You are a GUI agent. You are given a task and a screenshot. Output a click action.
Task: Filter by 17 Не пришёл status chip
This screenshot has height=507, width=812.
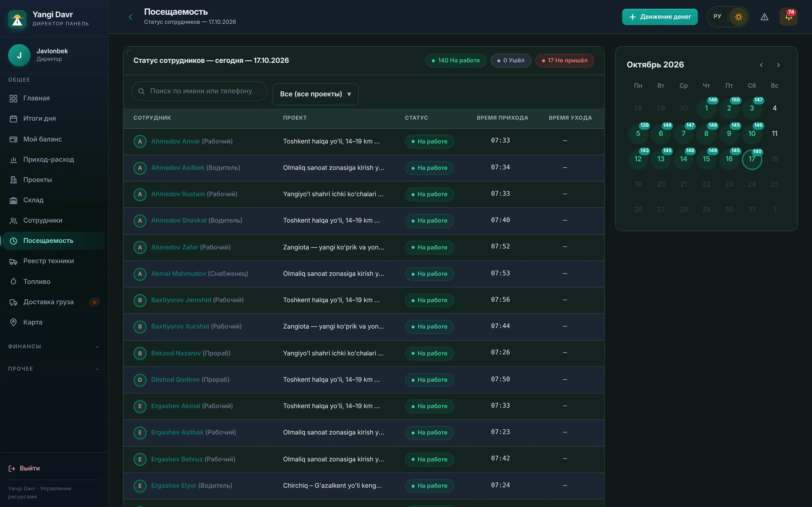click(x=565, y=60)
